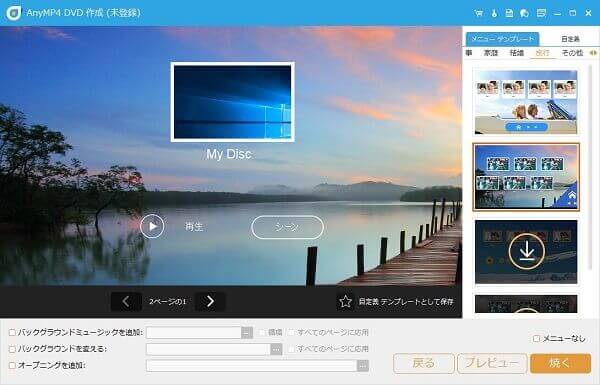
Task: Click the Windows video thumbnail in preview
Action: tap(233, 102)
